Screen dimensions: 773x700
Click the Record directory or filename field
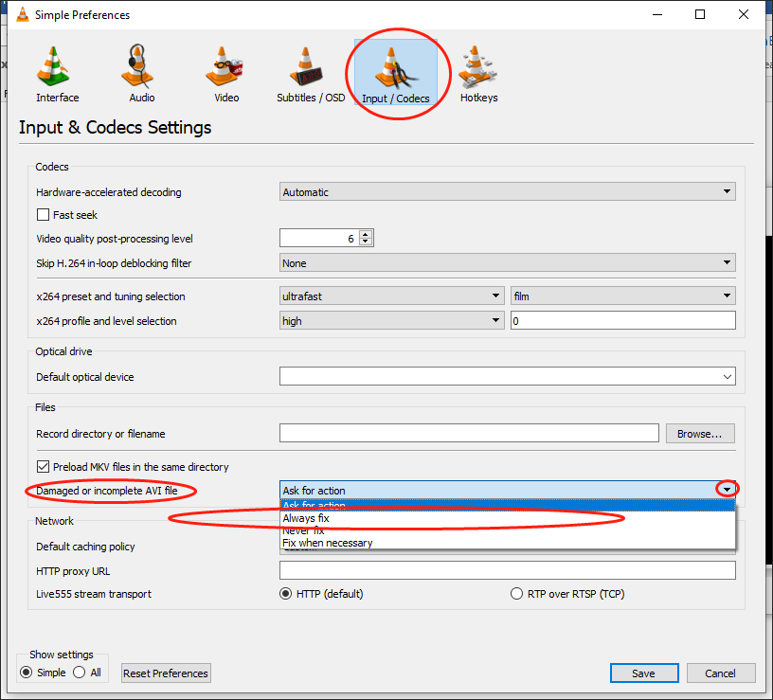pos(469,433)
